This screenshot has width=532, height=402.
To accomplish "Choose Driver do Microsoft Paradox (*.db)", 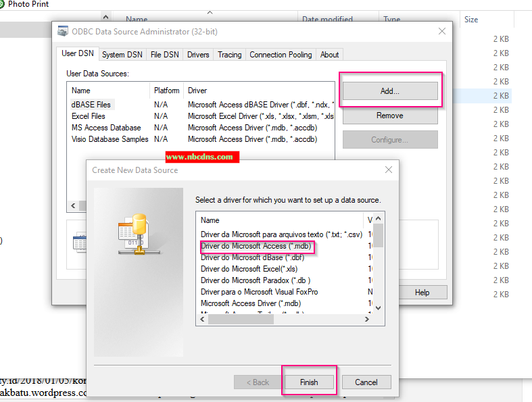I will point(256,280).
